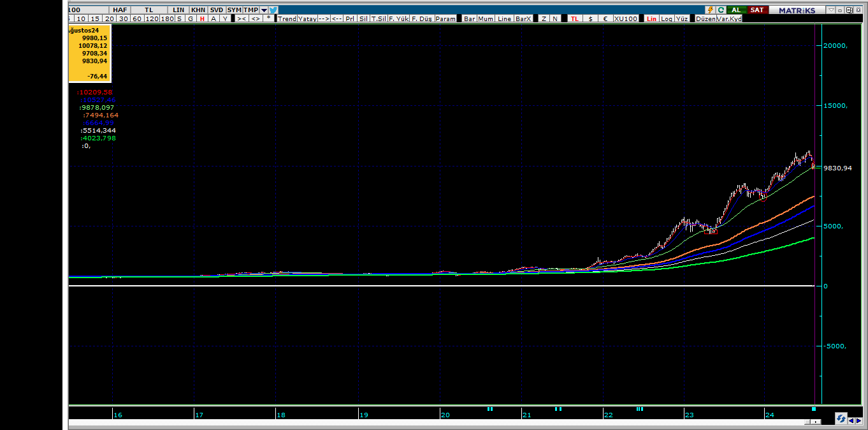Switch to Yüz percent scale
Viewport: 868px width, 430px height.
[681, 19]
